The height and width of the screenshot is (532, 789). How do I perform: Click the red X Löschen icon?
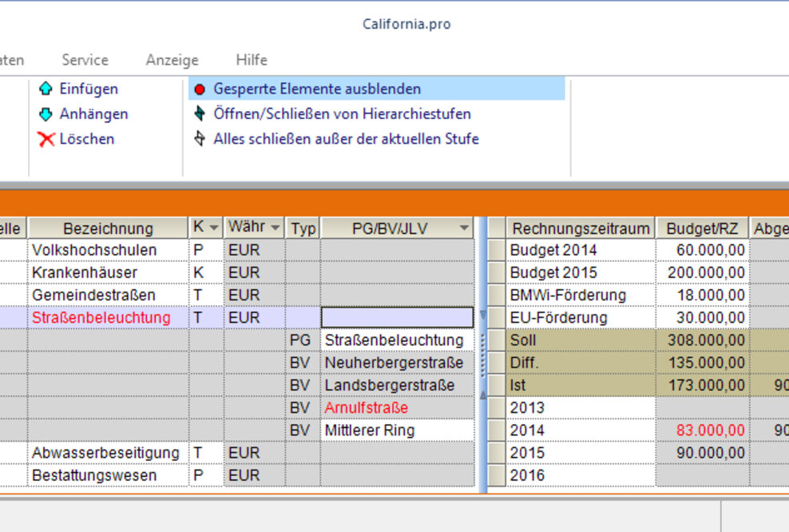coord(46,139)
